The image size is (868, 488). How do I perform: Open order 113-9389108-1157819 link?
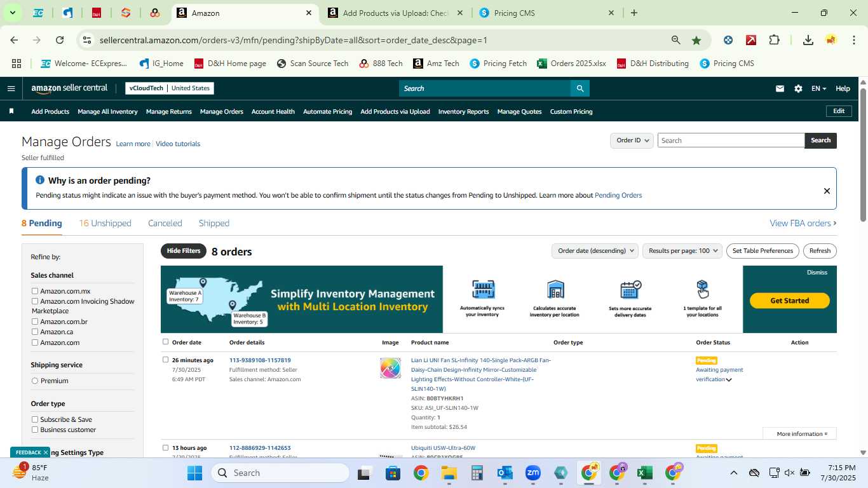(260, 360)
